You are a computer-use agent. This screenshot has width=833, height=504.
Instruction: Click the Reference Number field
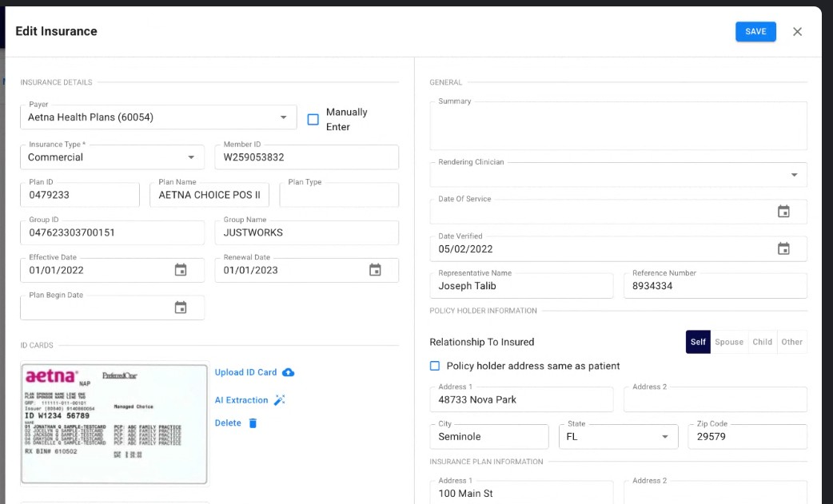click(x=715, y=286)
